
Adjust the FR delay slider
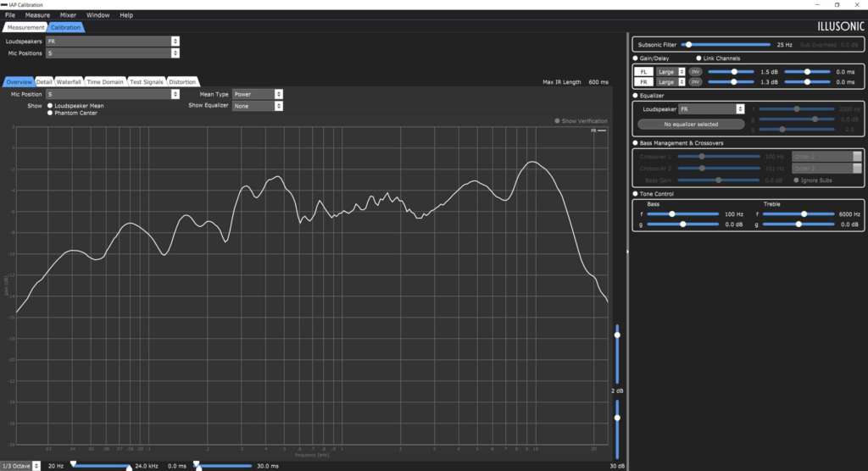tap(807, 82)
